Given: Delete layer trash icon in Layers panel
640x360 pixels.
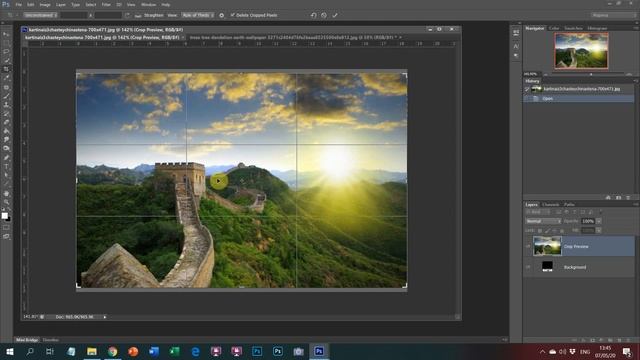Looking at the screenshot, I should [x=629, y=340].
